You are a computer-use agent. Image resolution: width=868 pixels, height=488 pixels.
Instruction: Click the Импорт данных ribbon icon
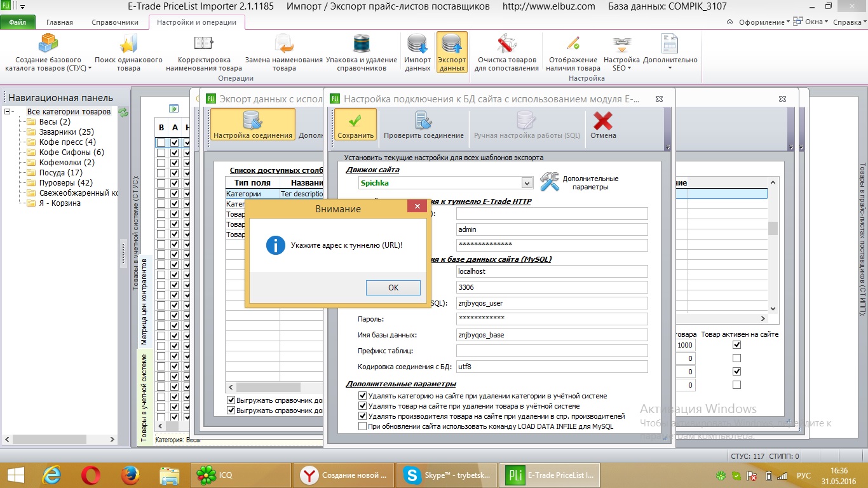pyautogui.click(x=417, y=43)
